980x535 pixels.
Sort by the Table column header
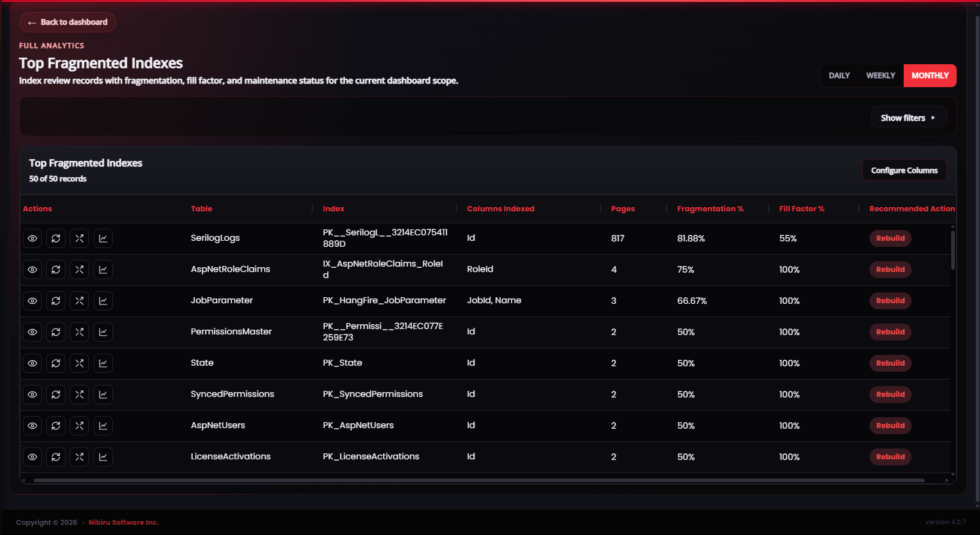202,209
